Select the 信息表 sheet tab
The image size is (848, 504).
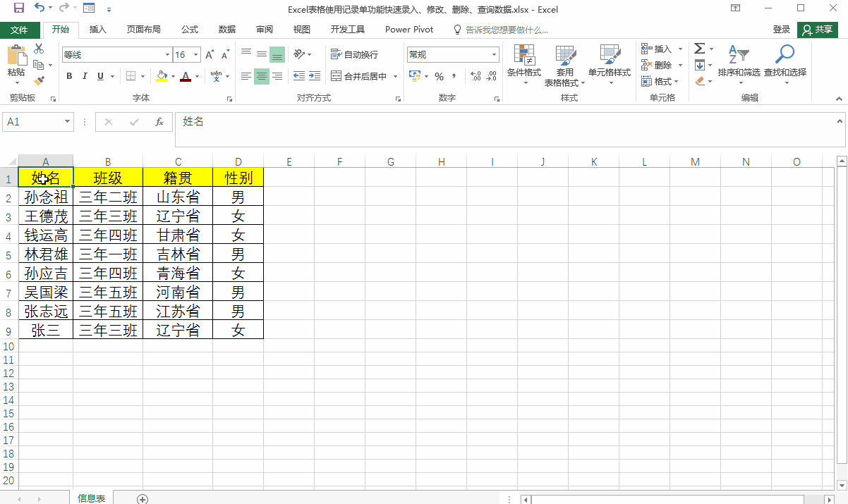click(92, 498)
